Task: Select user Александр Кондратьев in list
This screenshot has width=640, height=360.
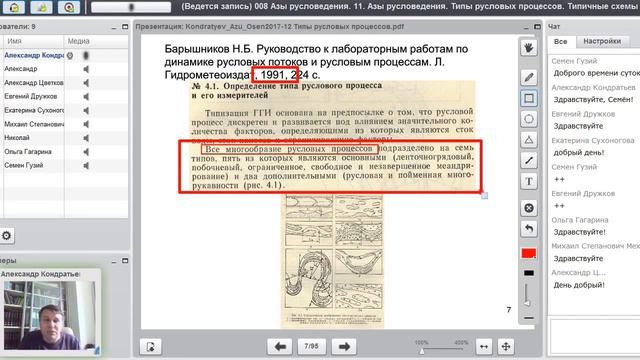Action: point(33,55)
